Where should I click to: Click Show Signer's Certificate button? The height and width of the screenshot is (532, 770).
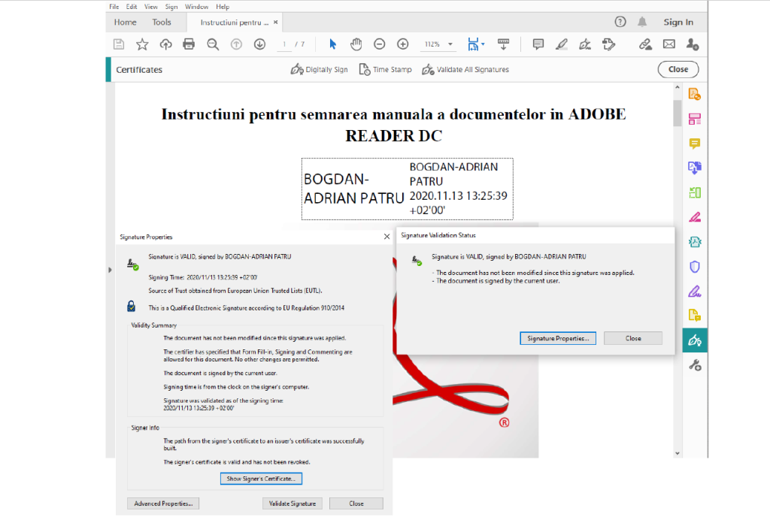261,478
